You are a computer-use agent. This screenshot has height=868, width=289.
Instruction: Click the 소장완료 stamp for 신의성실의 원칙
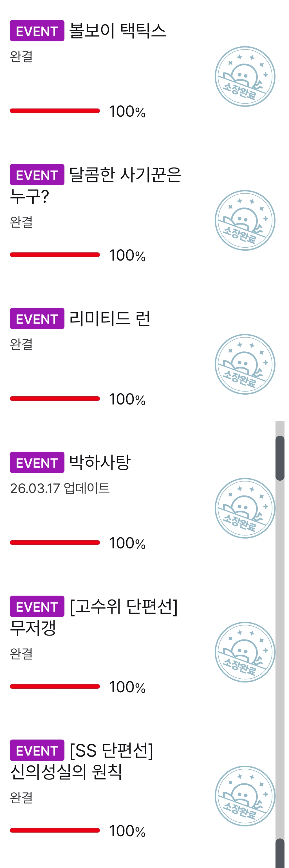(x=245, y=796)
